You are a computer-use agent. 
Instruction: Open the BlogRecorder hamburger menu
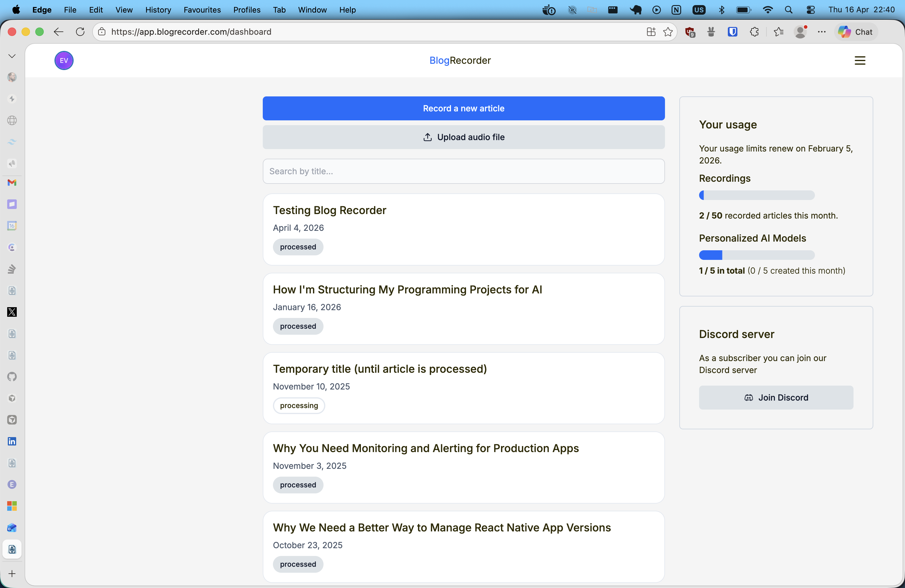[x=860, y=60]
